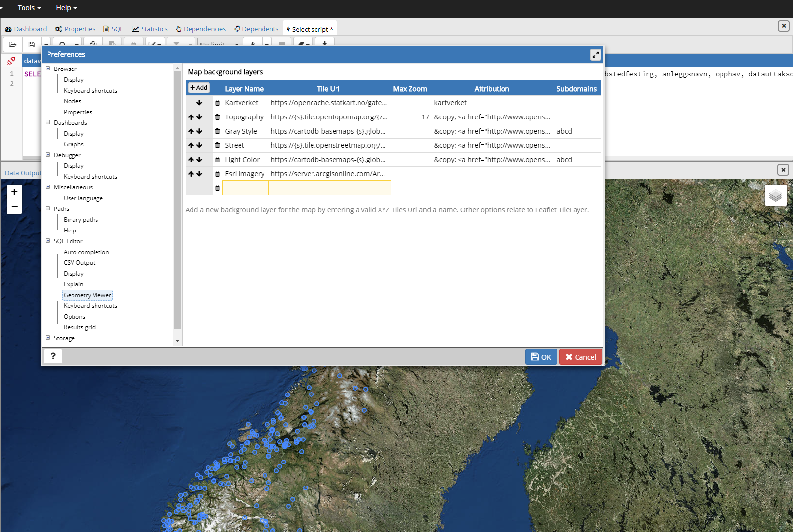
Task: Click OK to save preferences
Action: 541,357
